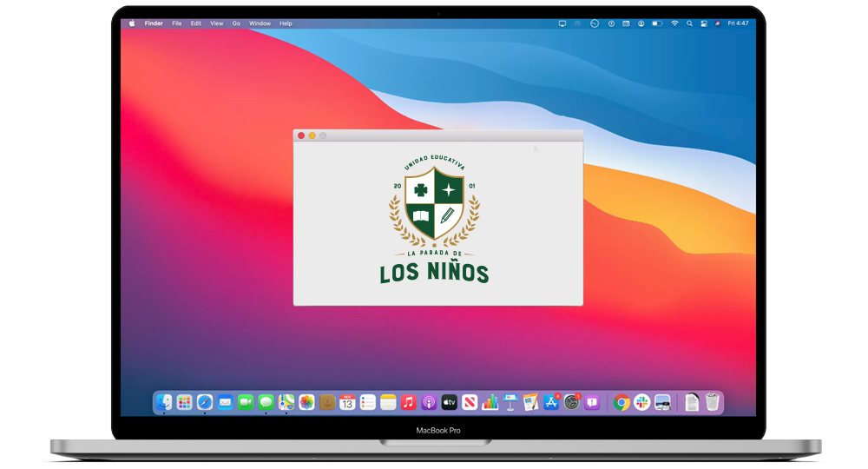Launch FaceTime from the Dock

tap(246, 402)
